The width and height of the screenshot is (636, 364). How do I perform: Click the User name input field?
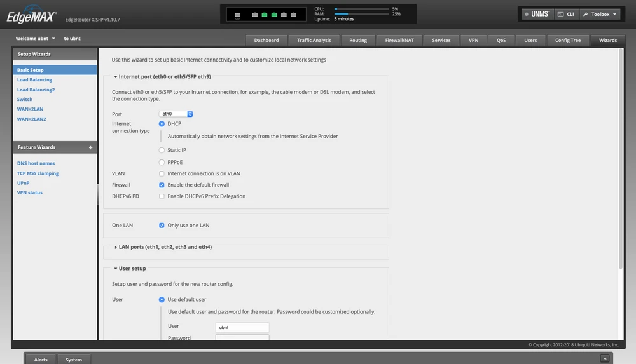[242, 328]
